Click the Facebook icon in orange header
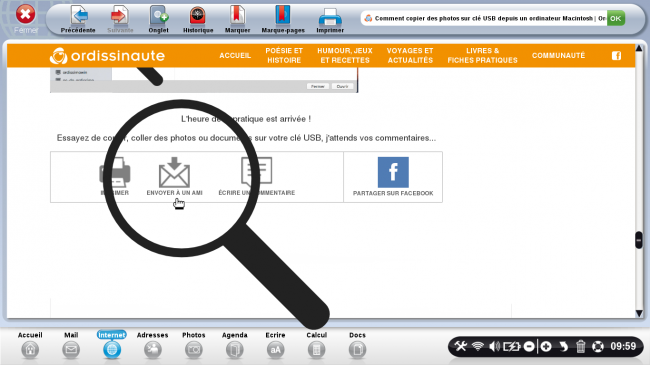This screenshot has width=650, height=365. (616, 56)
